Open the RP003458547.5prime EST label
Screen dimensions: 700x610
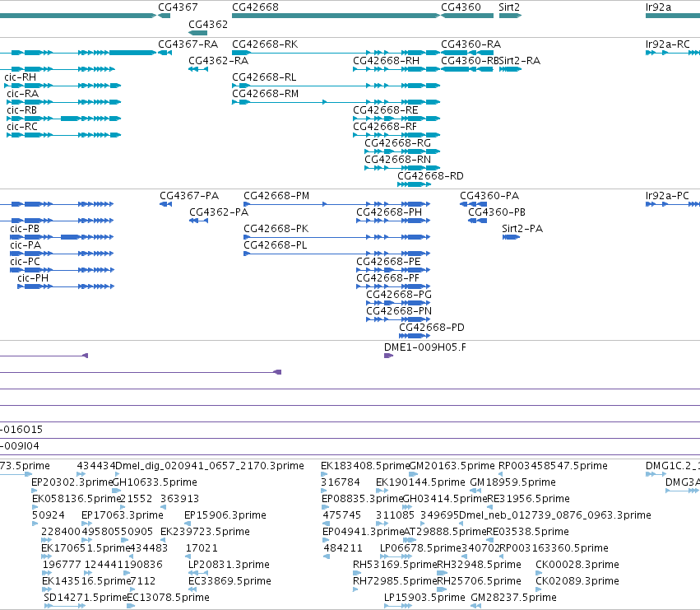click(553, 466)
